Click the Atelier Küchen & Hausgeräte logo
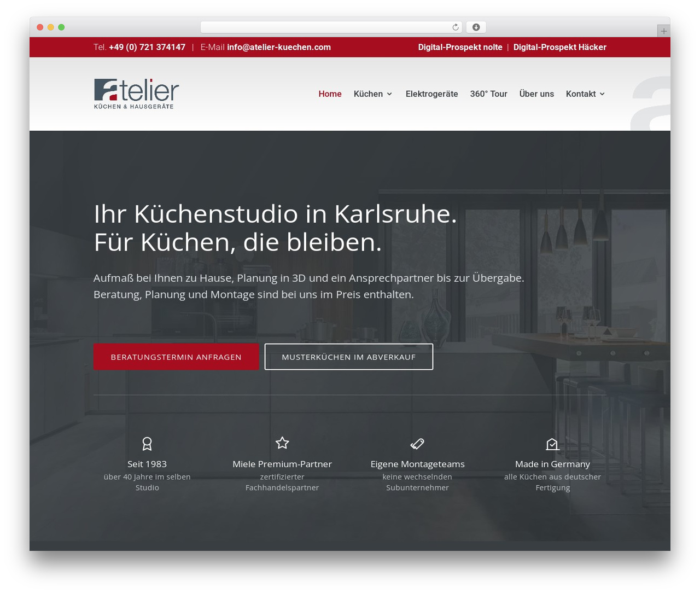Image resolution: width=700 pixels, height=593 pixels. pyautogui.click(x=137, y=94)
